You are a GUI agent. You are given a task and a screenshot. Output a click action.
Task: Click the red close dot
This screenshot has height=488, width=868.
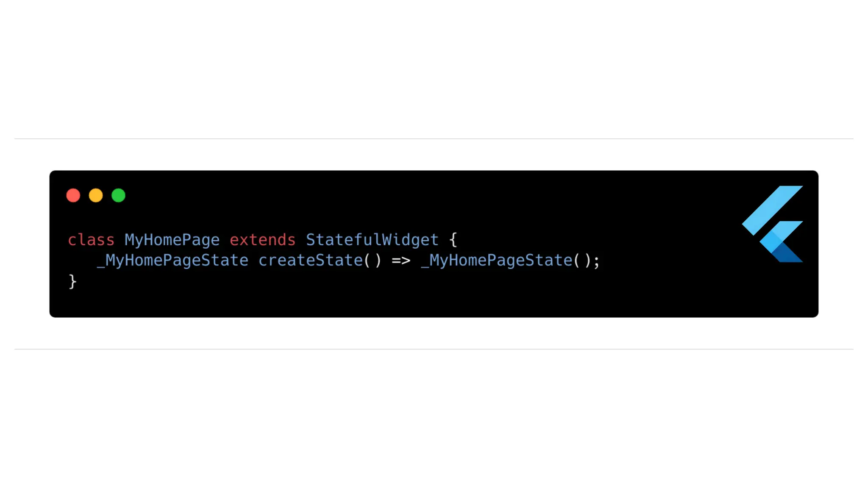73,195
